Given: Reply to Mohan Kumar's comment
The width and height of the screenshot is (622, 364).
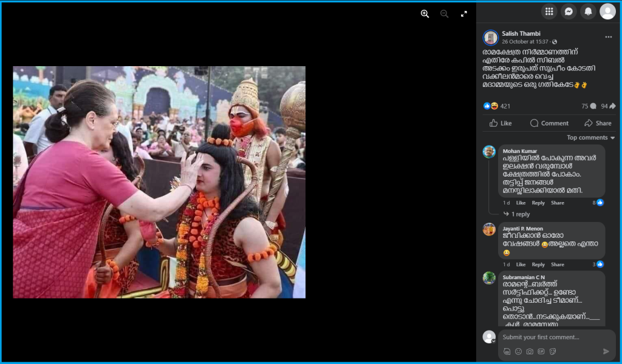Looking at the screenshot, I should [x=538, y=203].
